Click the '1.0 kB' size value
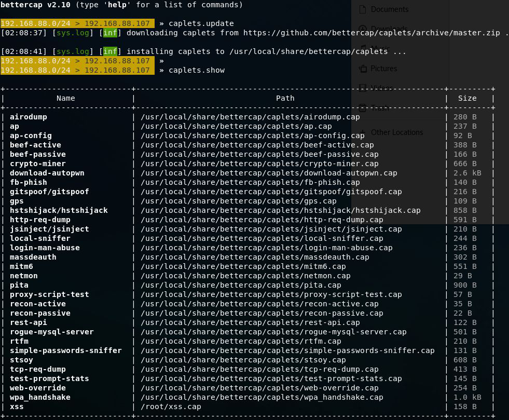Viewport: 509px width, 420px height. click(x=467, y=398)
